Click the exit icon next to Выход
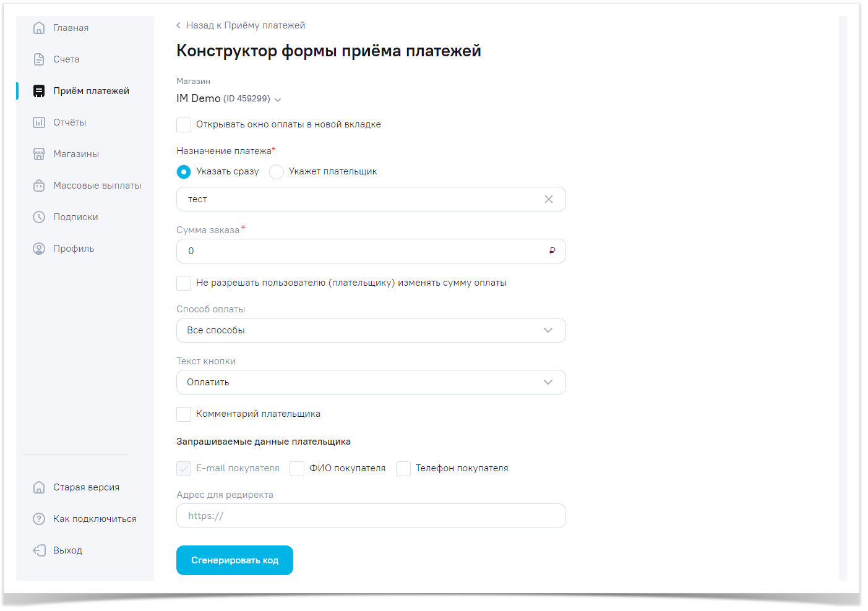The image size is (868, 611). click(39, 550)
